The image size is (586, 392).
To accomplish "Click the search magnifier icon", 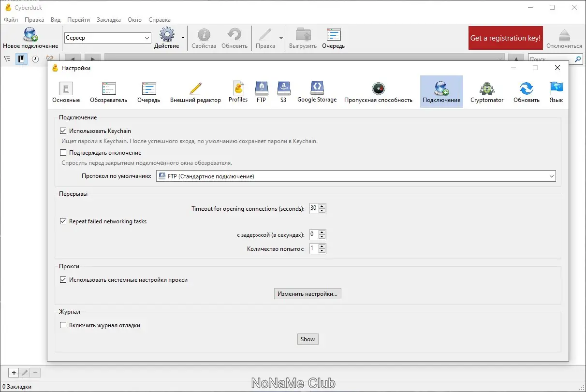I will click(578, 59).
